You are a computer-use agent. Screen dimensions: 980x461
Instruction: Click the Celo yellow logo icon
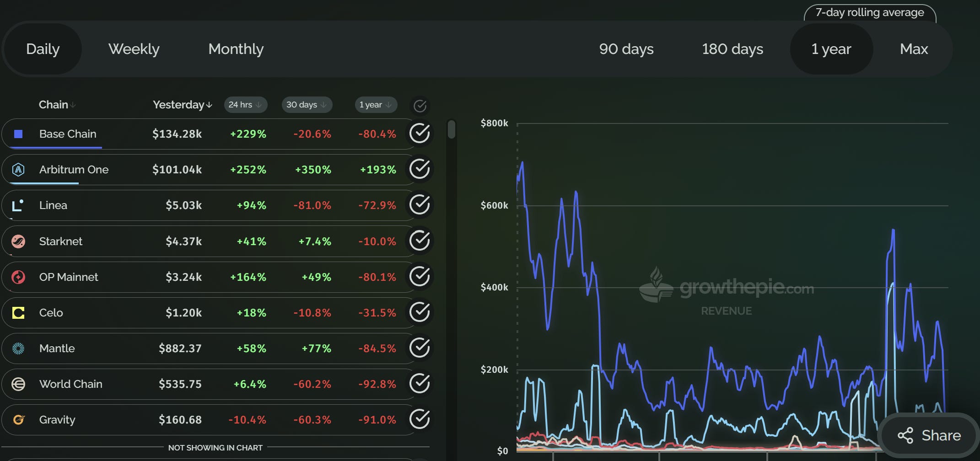(18, 313)
